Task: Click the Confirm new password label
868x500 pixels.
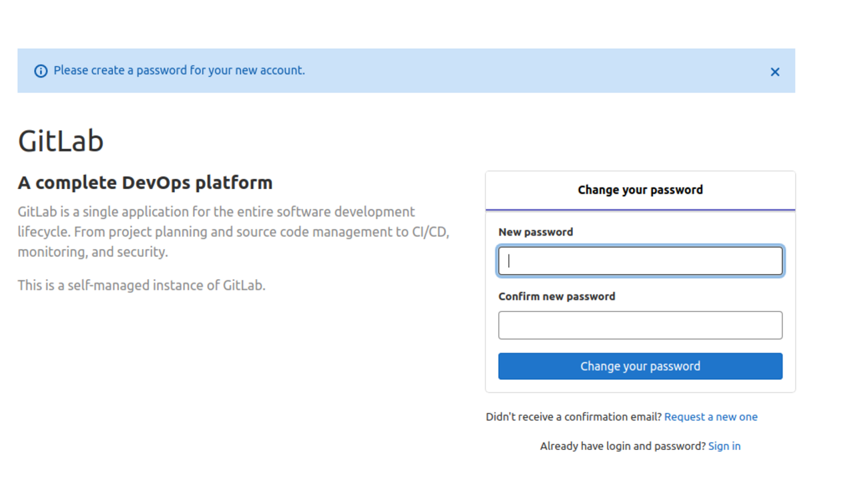Action: click(x=556, y=296)
